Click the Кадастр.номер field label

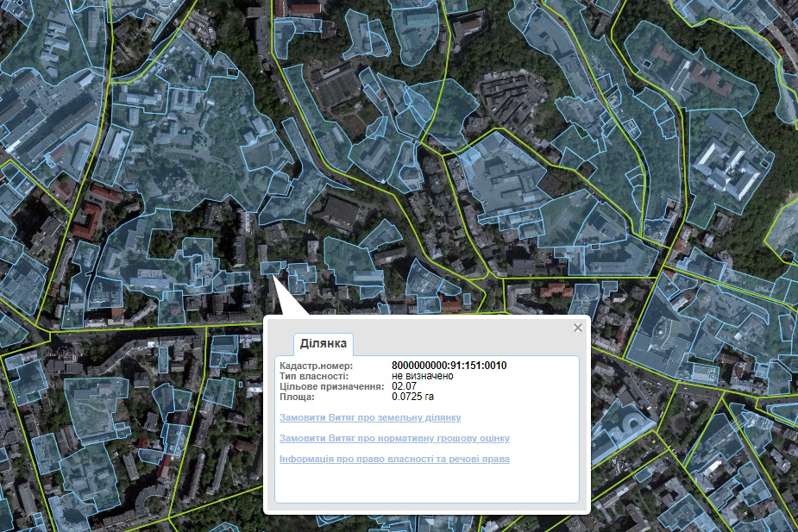[x=311, y=366]
